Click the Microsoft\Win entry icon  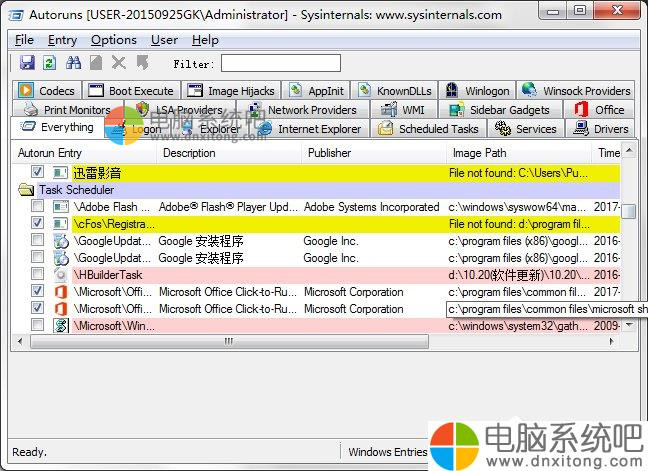[61, 326]
